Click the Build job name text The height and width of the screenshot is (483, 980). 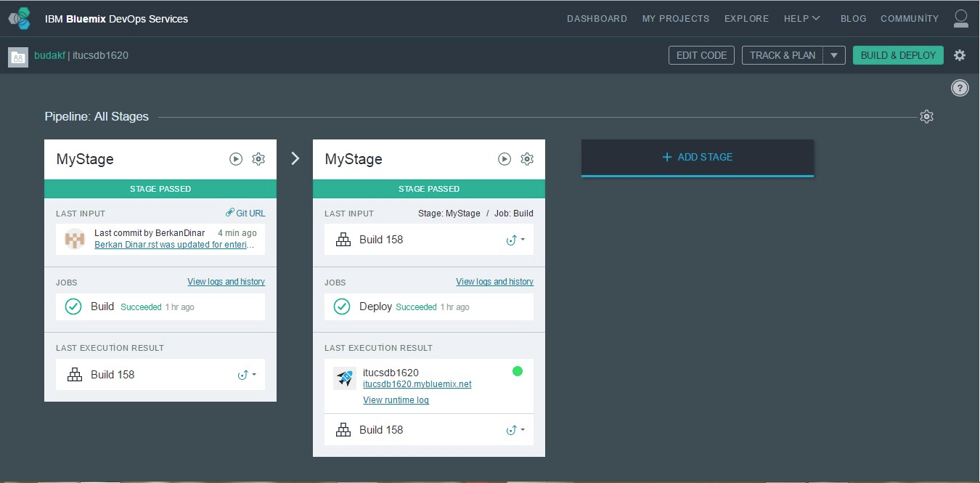point(102,307)
